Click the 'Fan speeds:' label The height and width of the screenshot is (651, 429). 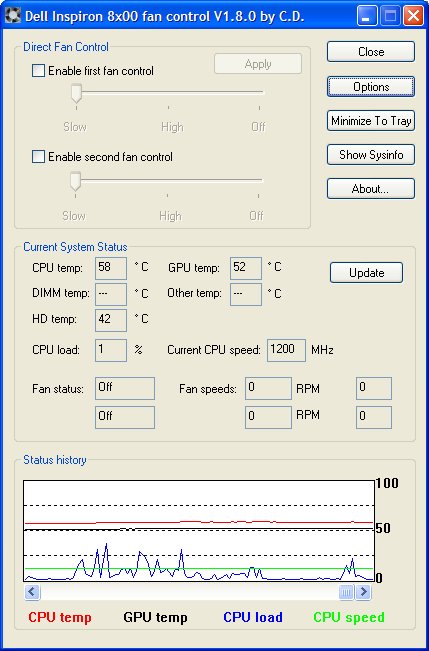(x=208, y=389)
